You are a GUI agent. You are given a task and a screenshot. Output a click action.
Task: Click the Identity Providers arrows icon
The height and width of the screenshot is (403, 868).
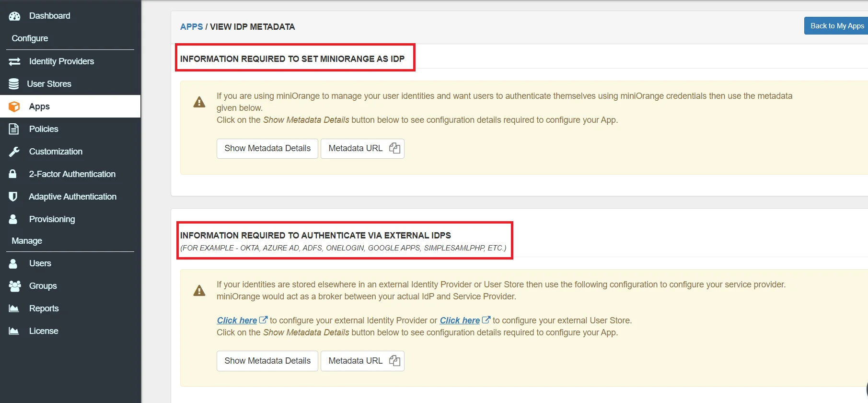click(x=15, y=61)
